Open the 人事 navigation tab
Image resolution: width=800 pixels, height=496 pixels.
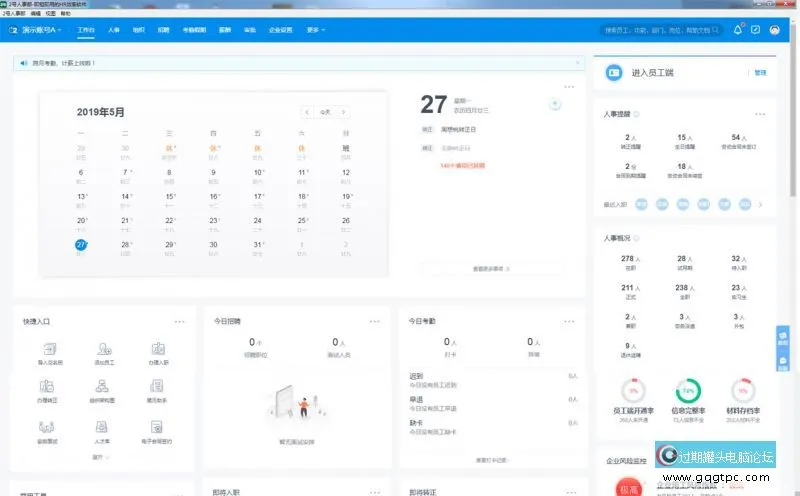point(114,30)
